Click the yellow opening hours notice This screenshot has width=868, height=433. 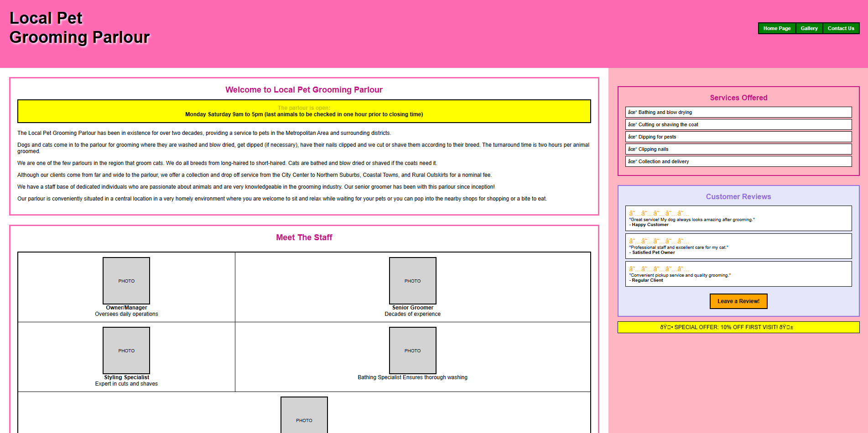click(x=304, y=111)
